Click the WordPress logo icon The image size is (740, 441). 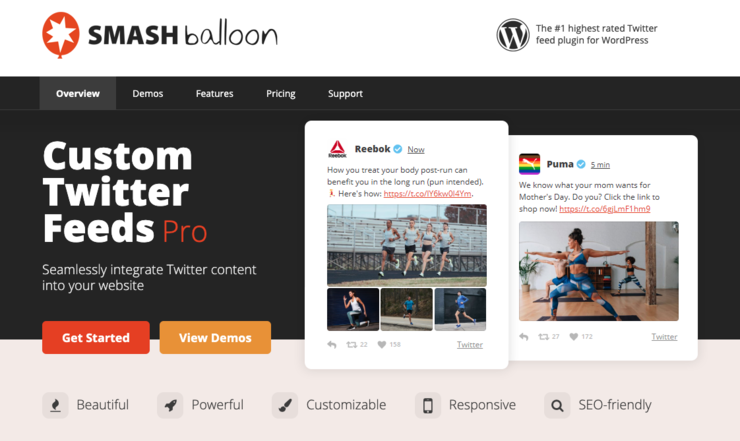pyautogui.click(x=513, y=34)
